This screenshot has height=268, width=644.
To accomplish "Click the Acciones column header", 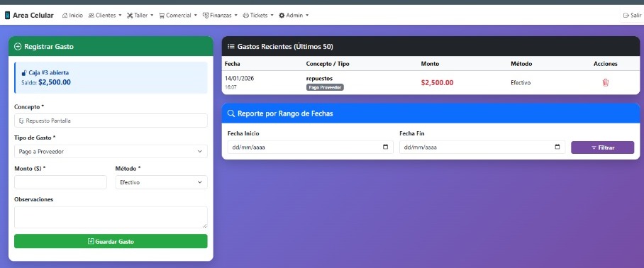I will click(606, 64).
